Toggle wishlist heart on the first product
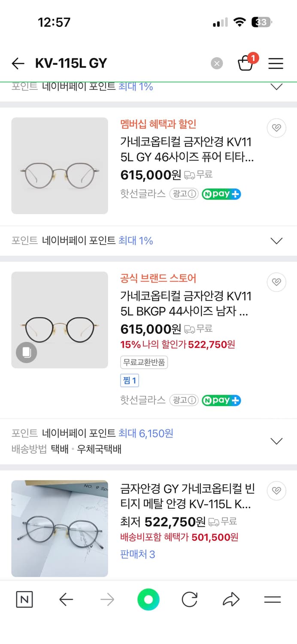Screen dimensions: 297x644 click(276, 128)
